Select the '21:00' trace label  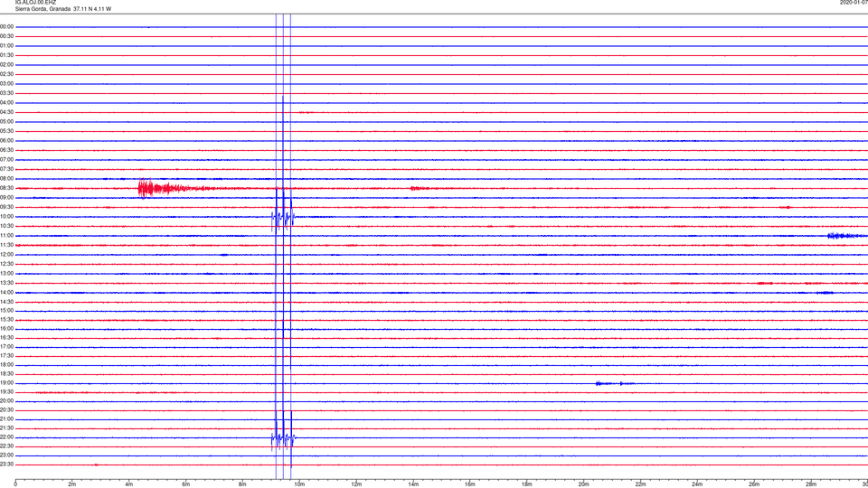(6, 419)
